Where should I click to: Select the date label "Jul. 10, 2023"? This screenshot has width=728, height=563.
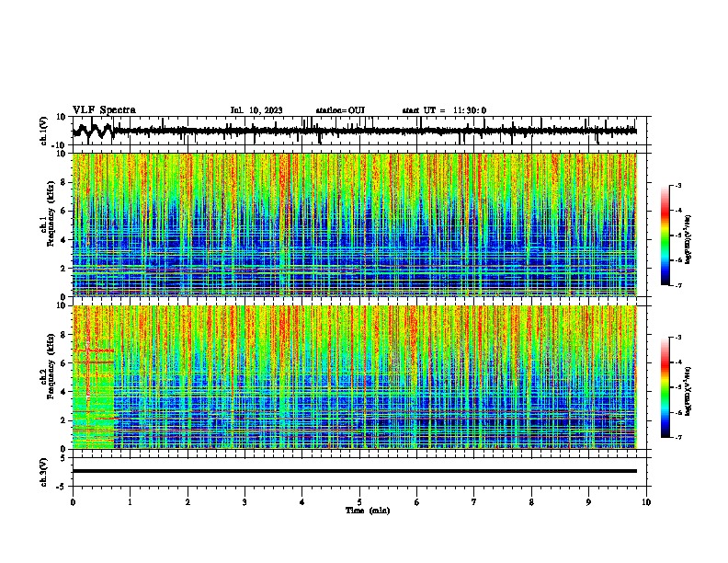coord(256,110)
